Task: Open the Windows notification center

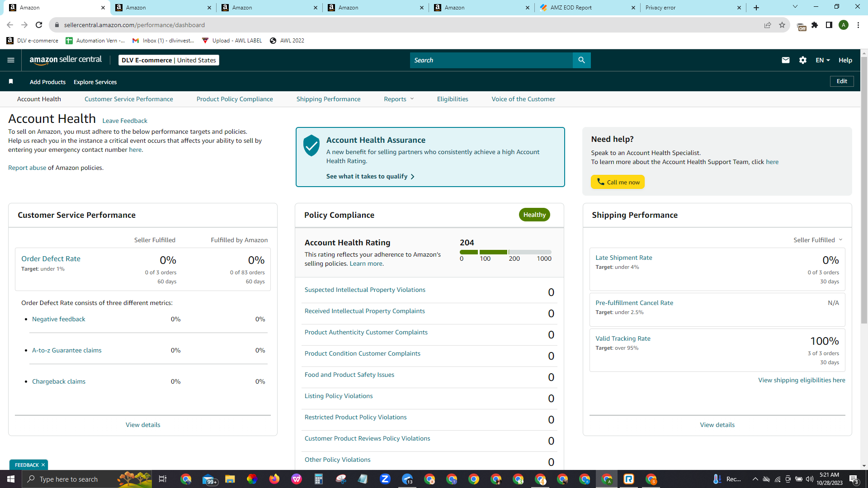Action: (854, 479)
